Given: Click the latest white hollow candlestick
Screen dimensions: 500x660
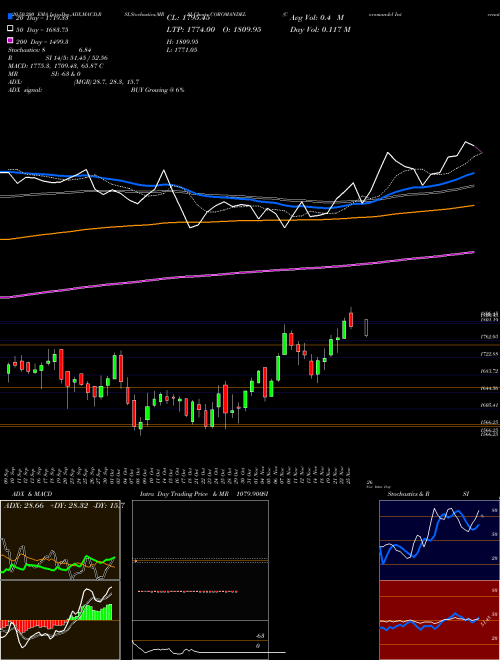Looking at the screenshot, I should pos(366,327).
